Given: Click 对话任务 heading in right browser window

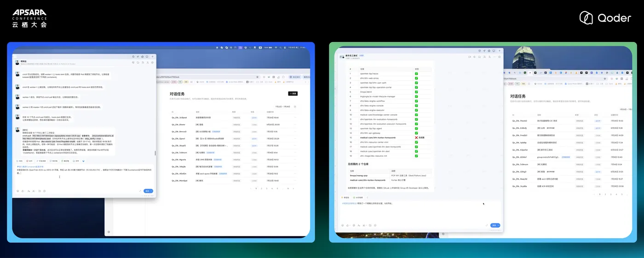Looking at the screenshot, I should point(517,96).
